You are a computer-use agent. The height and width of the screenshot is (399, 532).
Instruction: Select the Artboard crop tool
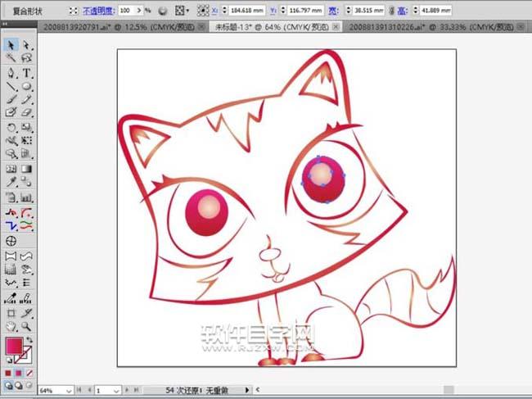(x=11, y=313)
